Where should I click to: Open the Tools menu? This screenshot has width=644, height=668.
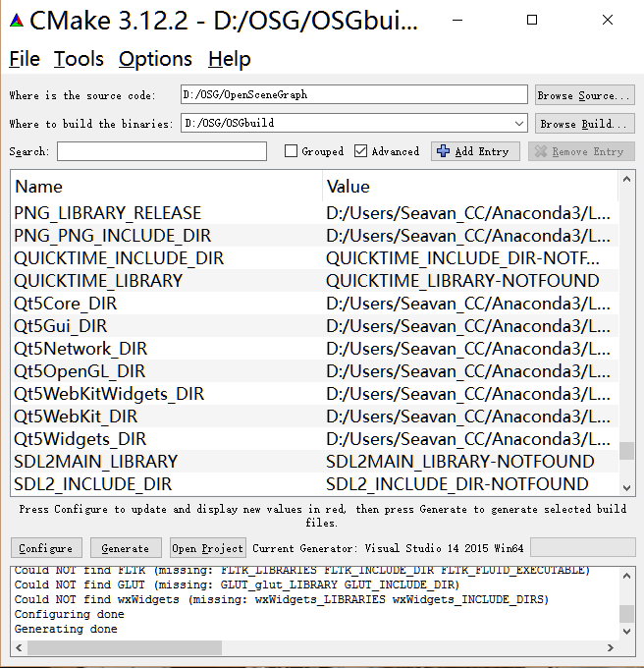(79, 59)
